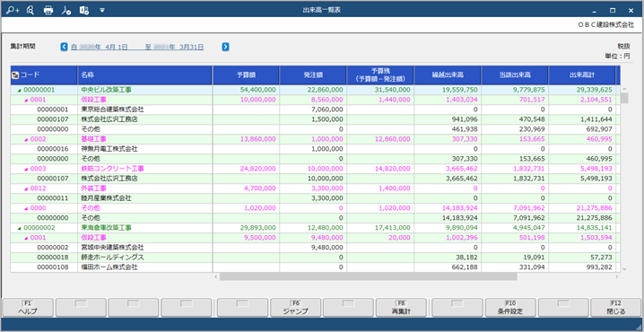644x332 pixels.
Task: Click the PDF export icon
Action: pos(66,10)
